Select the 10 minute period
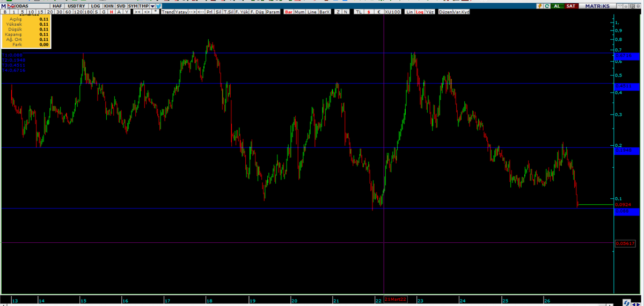This screenshot has height=306, width=644. (x=32, y=12)
